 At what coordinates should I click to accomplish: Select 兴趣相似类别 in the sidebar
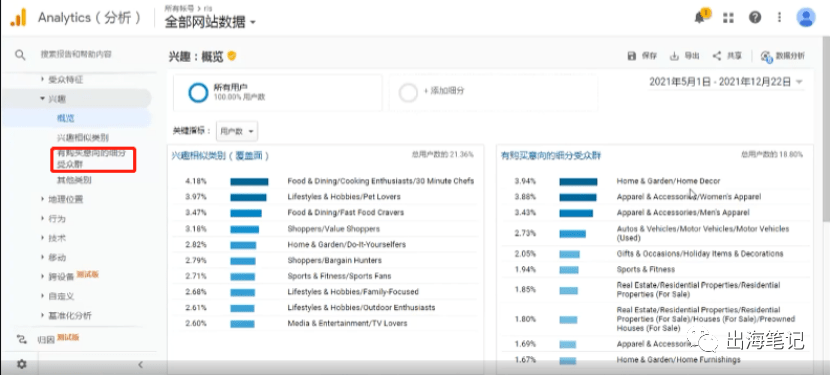pyautogui.click(x=83, y=137)
